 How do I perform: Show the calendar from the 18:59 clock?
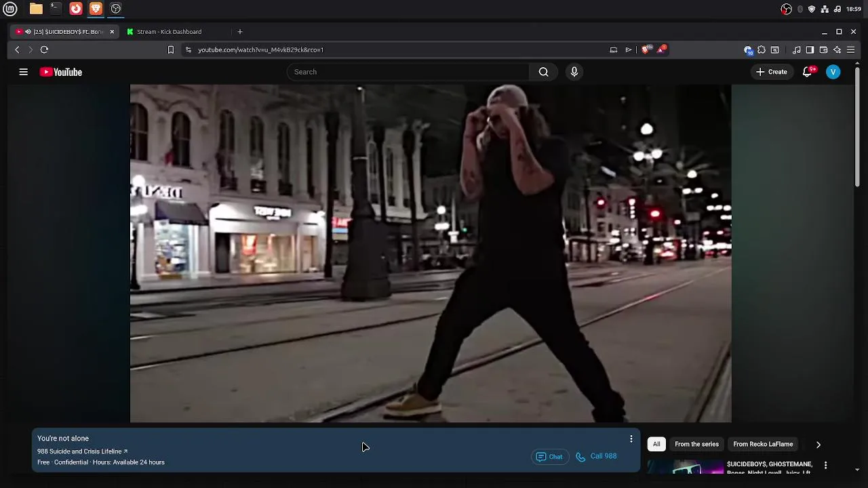coord(854,9)
